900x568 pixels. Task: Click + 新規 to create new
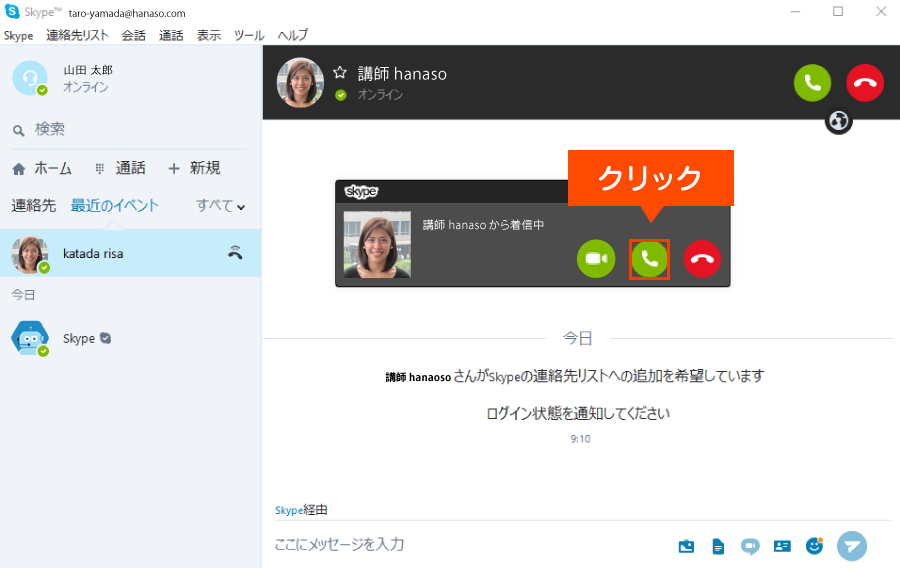[x=194, y=168]
